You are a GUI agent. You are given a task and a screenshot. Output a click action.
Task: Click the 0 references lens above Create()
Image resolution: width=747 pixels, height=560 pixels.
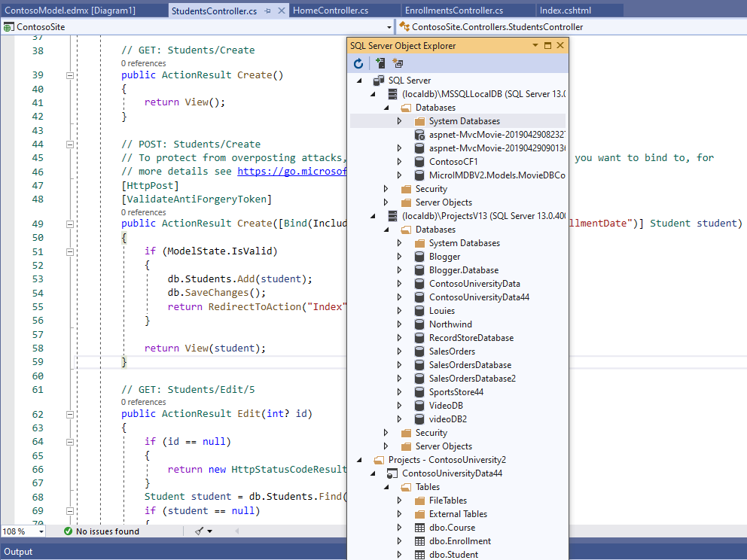(x=143, y=63)
